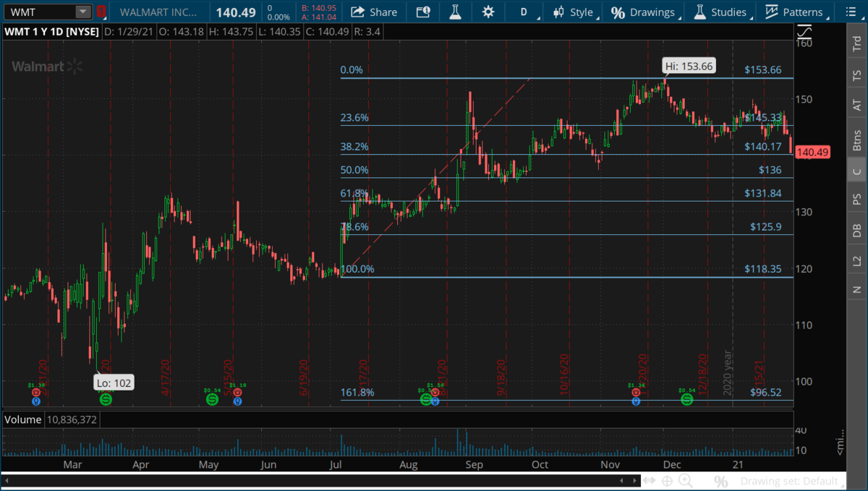Click the $96.52 Fibonacci price label
Screen dimensions: 868x491
click(766, 393)
